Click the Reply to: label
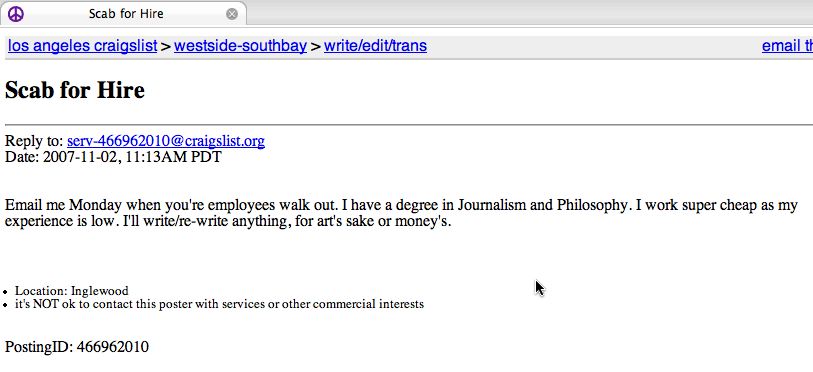813x372 pixels. pyautogui.click(x=34, y=141)
